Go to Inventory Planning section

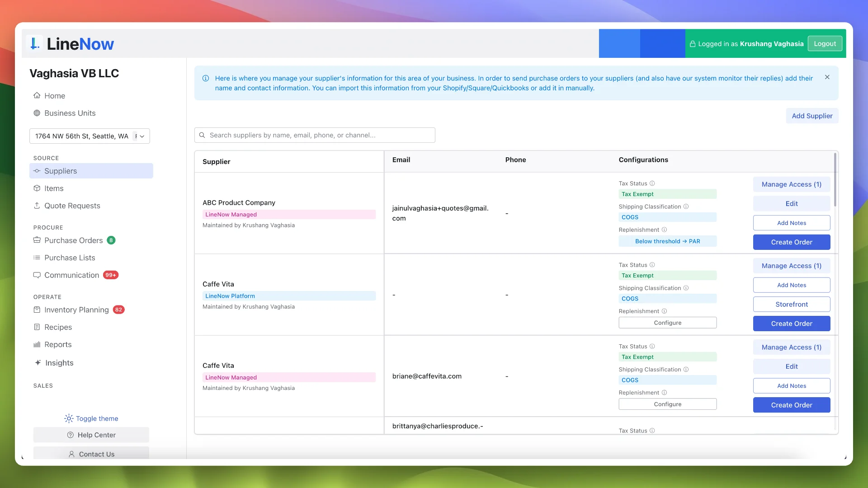pos(76,310)
